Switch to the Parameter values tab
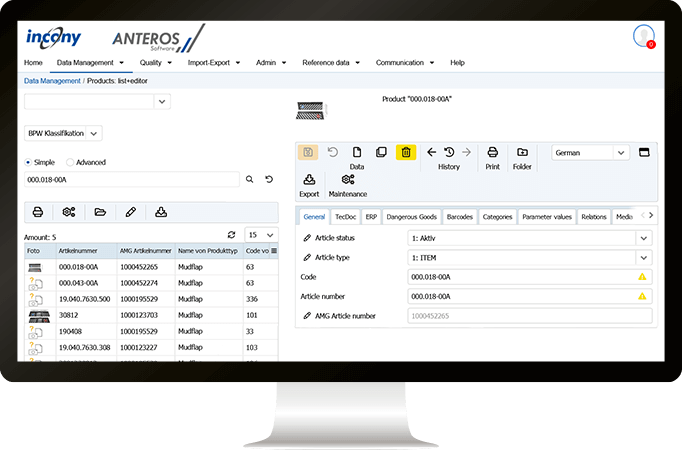The image size is (682, 450). point(547,217)
